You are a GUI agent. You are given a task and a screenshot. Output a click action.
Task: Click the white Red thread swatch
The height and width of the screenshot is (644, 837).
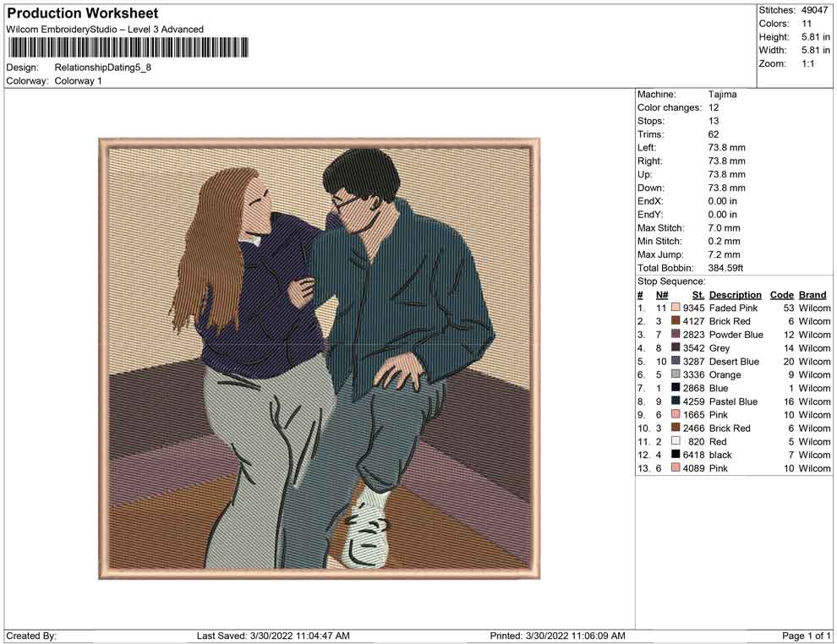(x=676, y=442)
